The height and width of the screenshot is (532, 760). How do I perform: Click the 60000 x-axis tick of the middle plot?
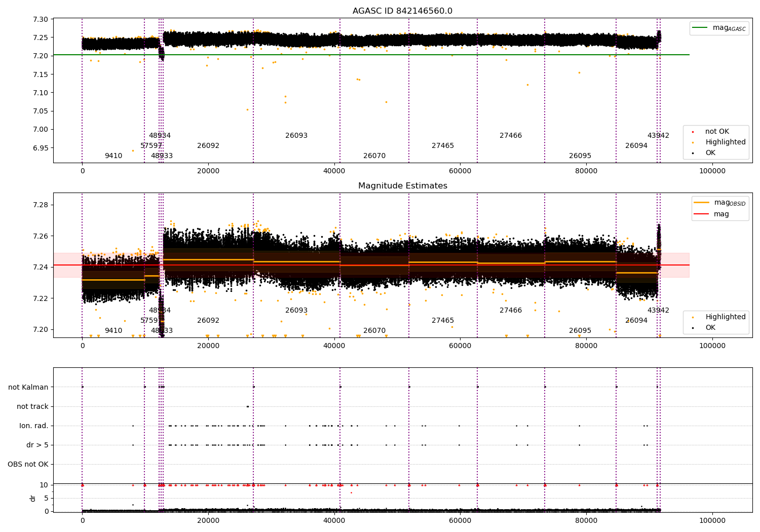(460, 346)
